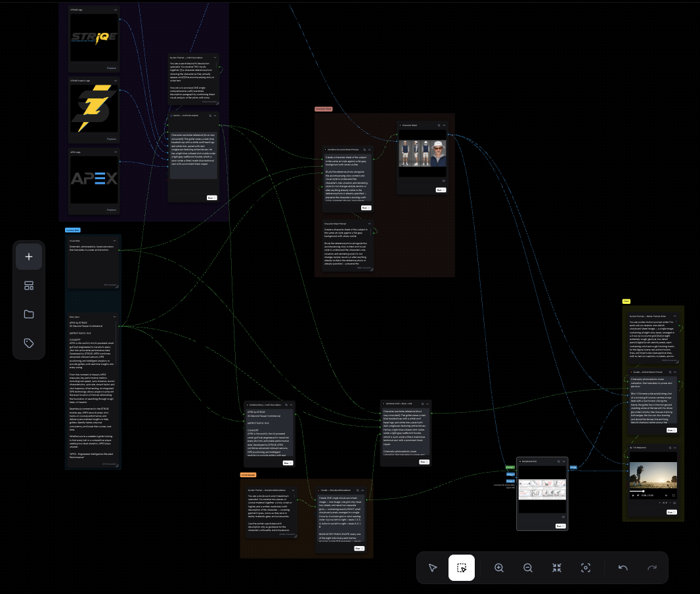Zoom out of the canvas
The height and width of the screenshot is (594, 700).
pyautogui.click(x=528, y=568)
